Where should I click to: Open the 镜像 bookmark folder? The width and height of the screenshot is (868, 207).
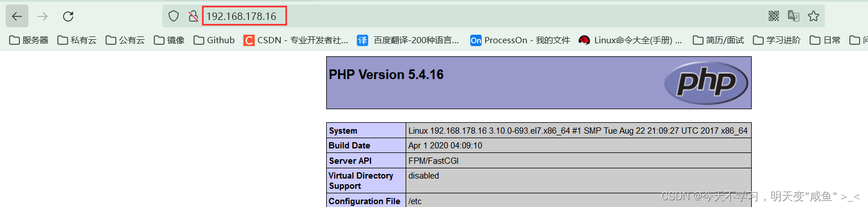(169, 40)
